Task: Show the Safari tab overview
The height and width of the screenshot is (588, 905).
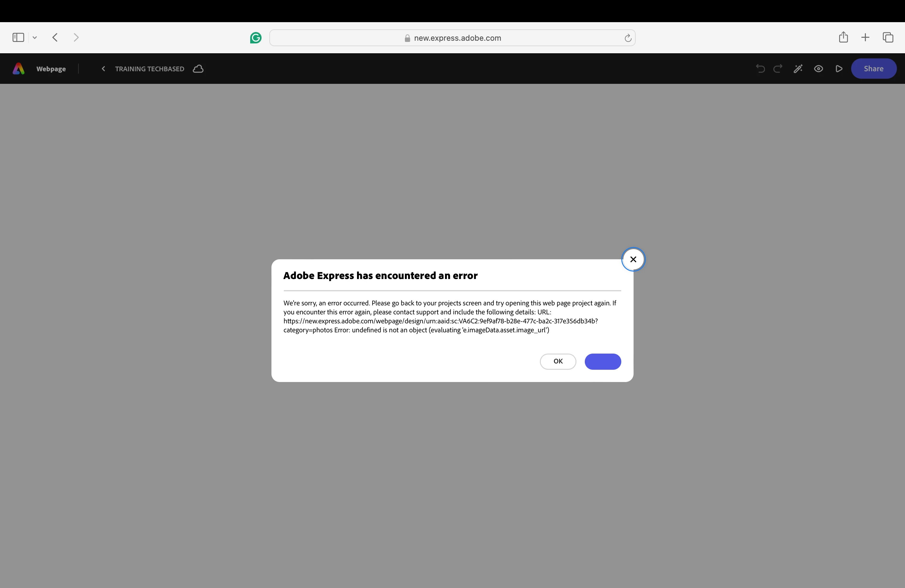Action: [888, 37]
